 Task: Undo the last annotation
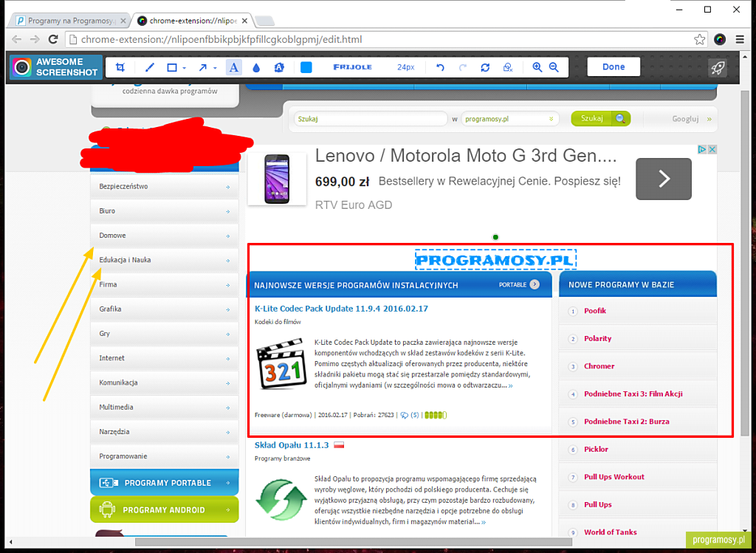(440, 67)
